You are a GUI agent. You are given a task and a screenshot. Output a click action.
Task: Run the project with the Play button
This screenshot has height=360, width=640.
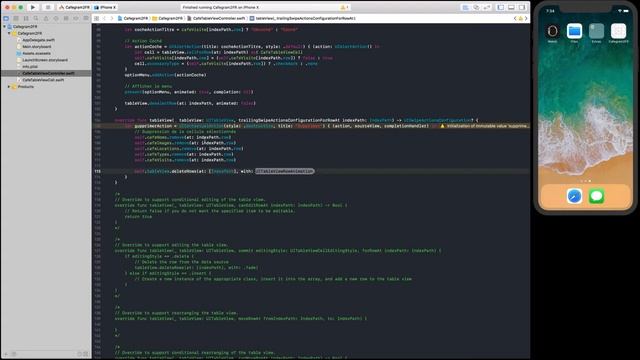(33, 7)
